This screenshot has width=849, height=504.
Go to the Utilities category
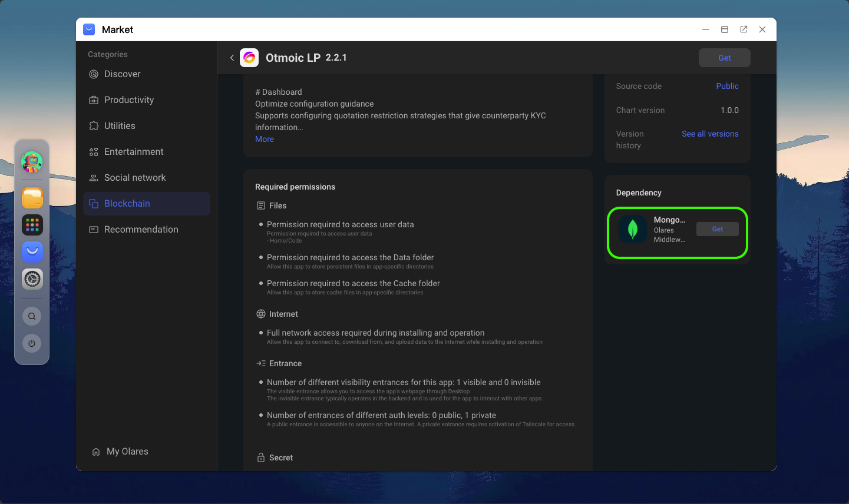[x=120, y=126]
